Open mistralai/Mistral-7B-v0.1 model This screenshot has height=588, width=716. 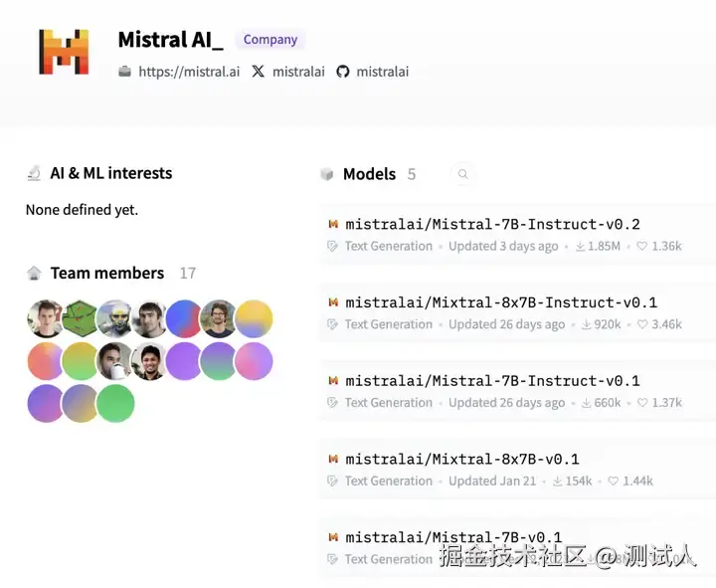(453, 537)
